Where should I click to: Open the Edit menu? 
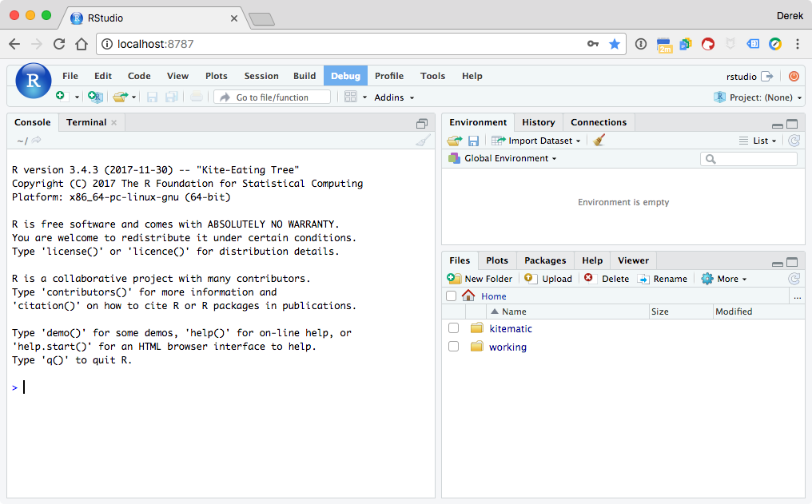(103, 76)
